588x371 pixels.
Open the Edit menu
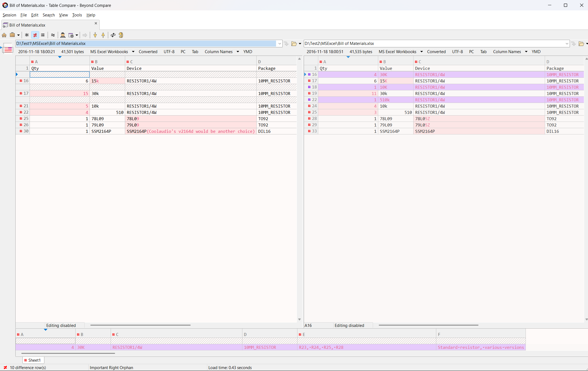35,15
